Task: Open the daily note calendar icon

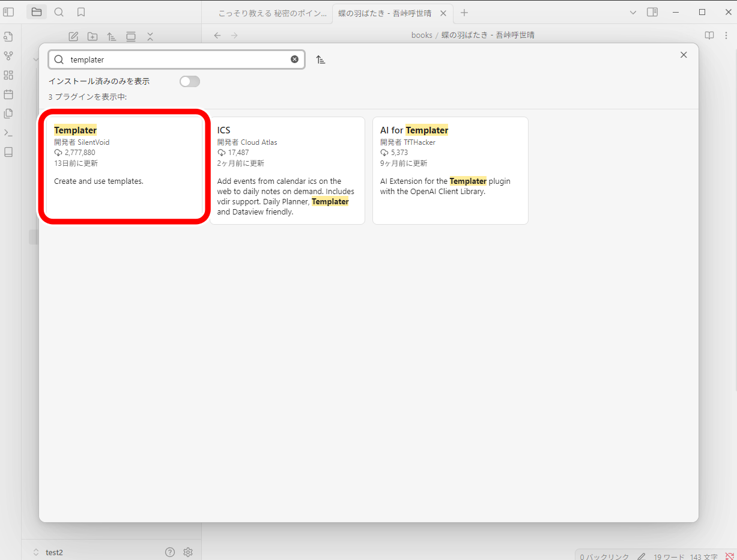Action: (x=8, y=94)
